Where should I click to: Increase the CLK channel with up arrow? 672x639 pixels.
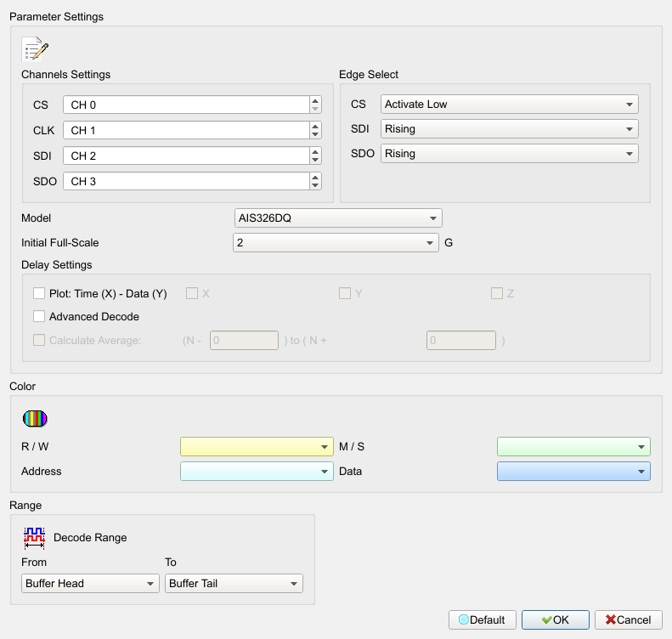(x=315, y=127)
